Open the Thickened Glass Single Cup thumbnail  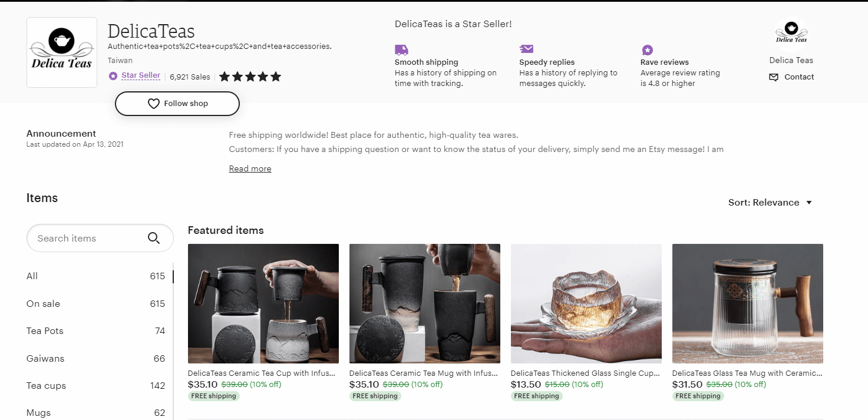click(586, 304)
